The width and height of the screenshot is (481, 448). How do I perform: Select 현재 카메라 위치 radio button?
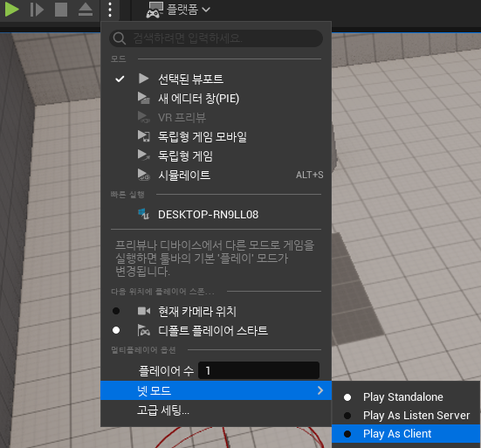(x=116, y=311)
